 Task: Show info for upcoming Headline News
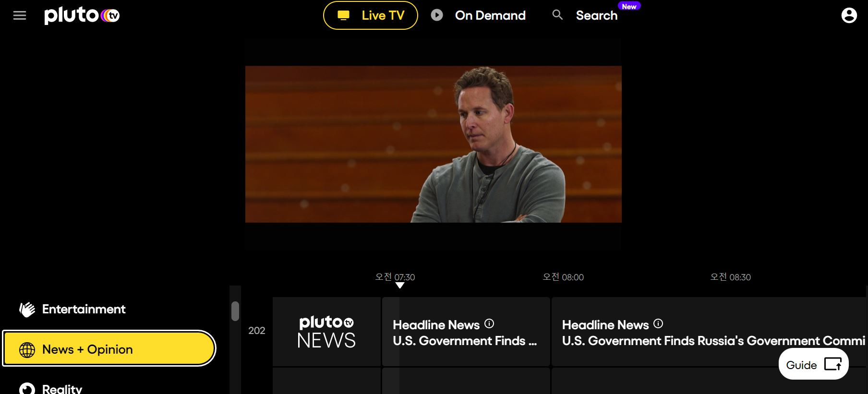coord(658,324)
